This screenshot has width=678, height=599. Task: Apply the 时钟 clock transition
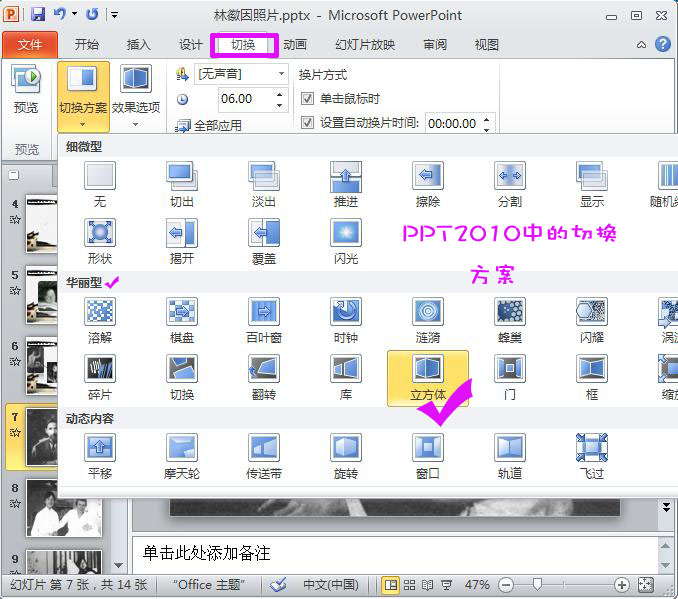pyautogui.click(x=345, y=320)
